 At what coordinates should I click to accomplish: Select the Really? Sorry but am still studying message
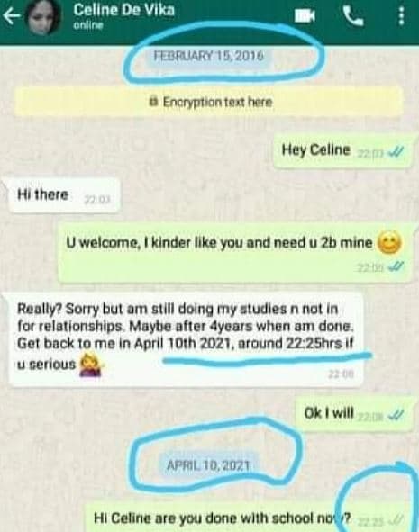coord(186,339)
